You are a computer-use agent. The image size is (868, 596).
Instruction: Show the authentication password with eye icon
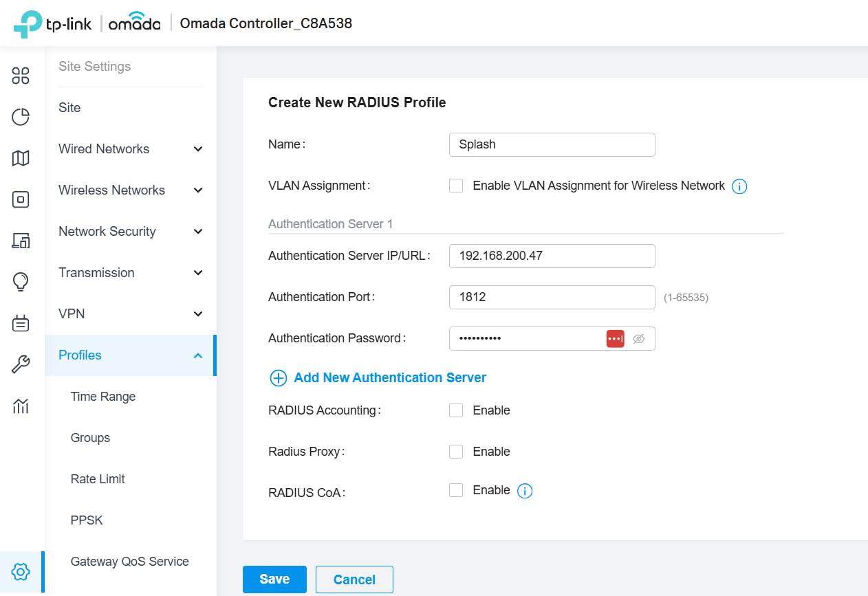639,339
